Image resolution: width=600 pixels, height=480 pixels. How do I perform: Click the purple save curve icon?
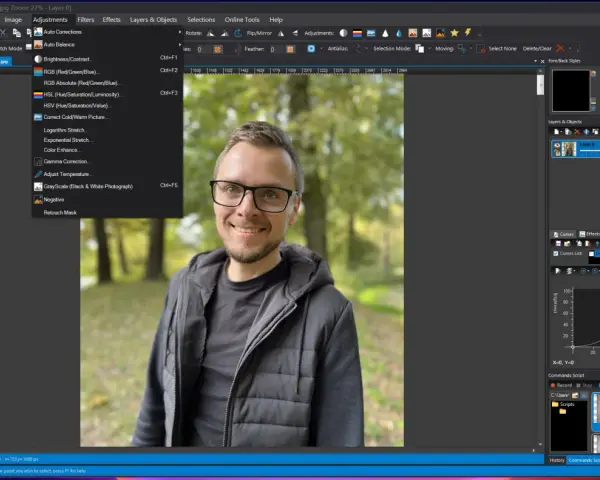[x=558, y=244]
